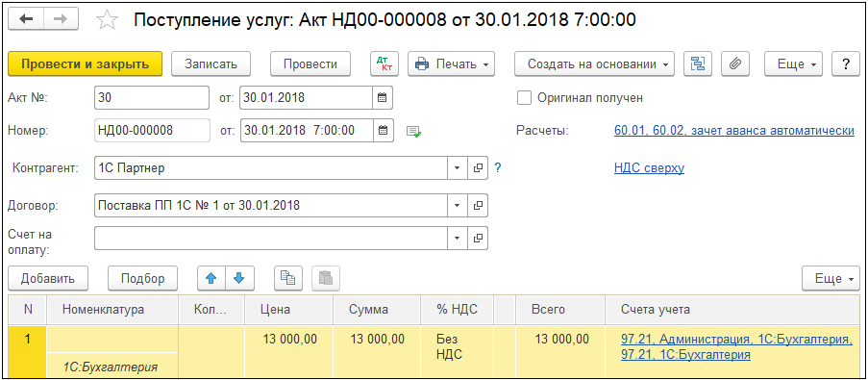Add document to favorites with star icon
This screenshot has height=380, width=868.
point(107,20)
